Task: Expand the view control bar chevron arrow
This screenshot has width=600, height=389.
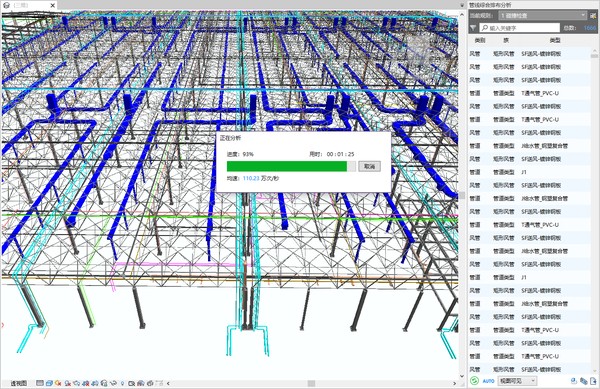Action: click(x=168, y=383)
